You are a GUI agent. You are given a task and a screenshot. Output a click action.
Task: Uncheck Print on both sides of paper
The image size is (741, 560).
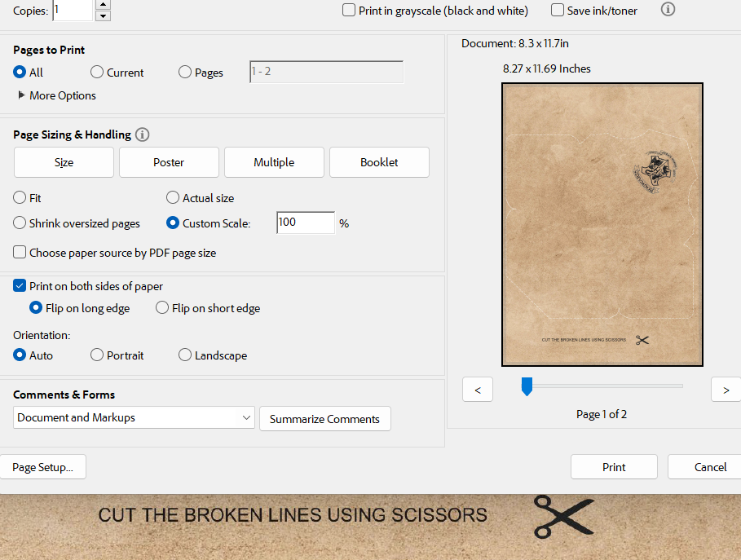click(20, 286)
